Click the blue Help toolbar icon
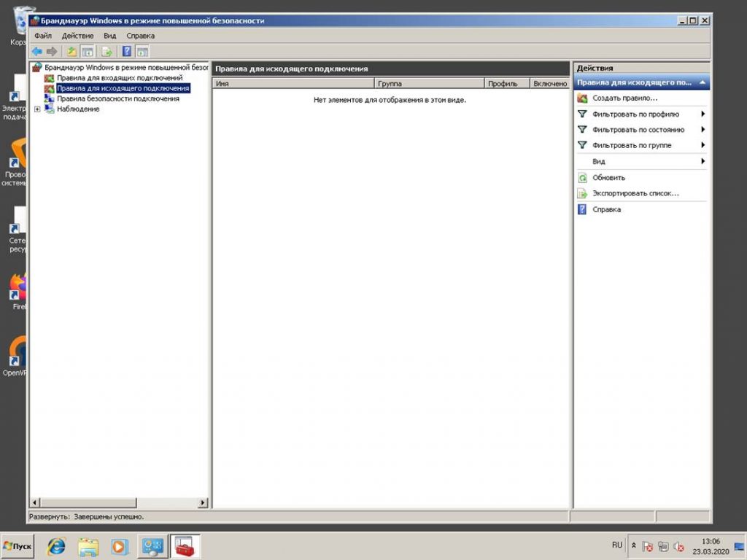This screenshot has width=747, height=560. 127,52
